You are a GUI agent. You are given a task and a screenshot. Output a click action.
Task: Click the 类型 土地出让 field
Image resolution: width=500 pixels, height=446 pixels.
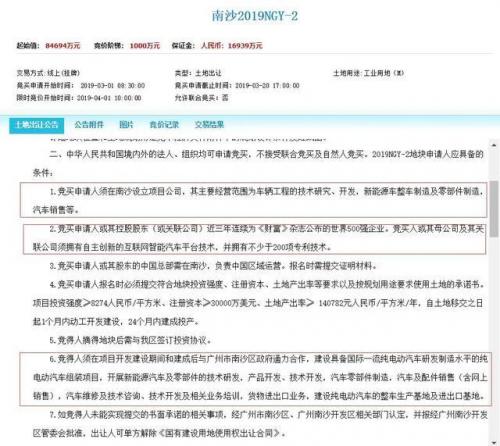198,73
